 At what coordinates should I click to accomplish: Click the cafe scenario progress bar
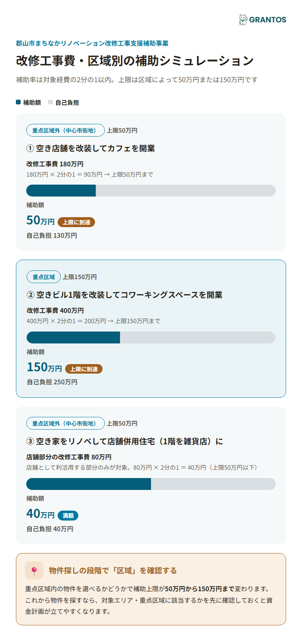pos(151,191)
